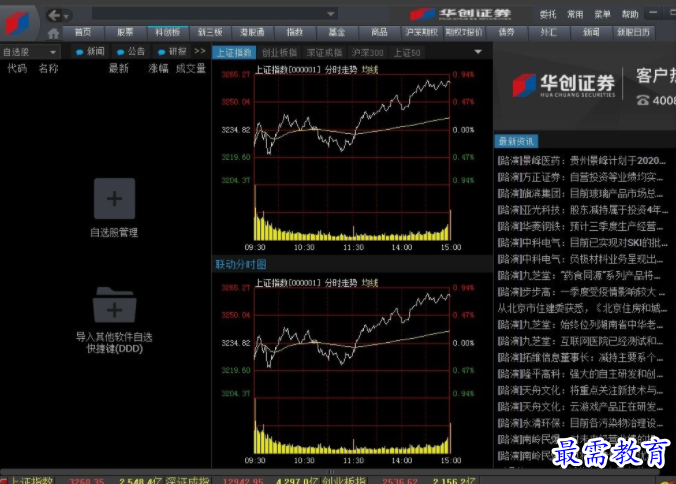The width and height of the screenshot is (676, 484).
Task: Switch to the 新股日历 tab
Action: pos(633,33)
